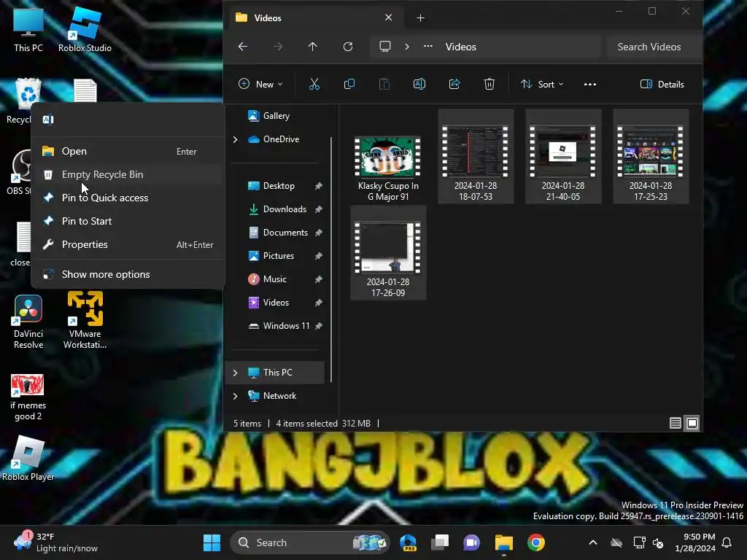The width and height of the screenshot is (747, 560).
Task: Select video 2024-01-28 17-25-23
Action: (650, 157)
